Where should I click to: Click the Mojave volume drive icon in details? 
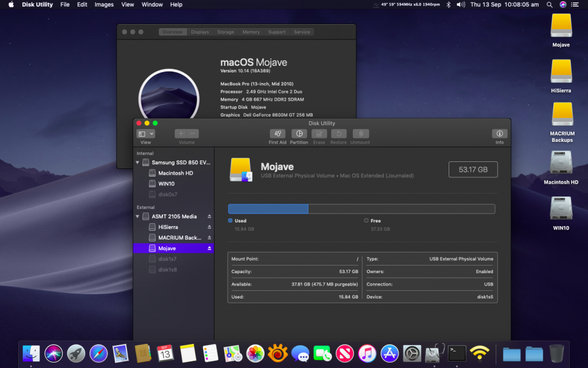click(x=240, y=170)
